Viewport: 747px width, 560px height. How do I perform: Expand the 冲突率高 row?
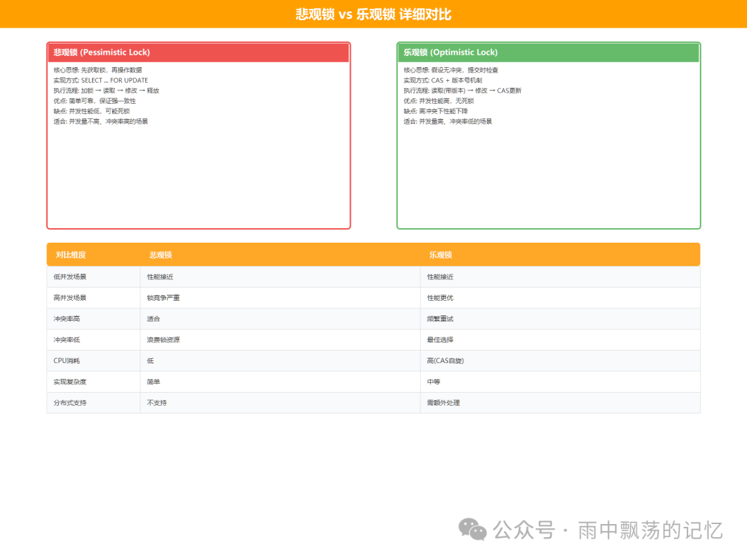pyautogui.click(x=64, y=318)
